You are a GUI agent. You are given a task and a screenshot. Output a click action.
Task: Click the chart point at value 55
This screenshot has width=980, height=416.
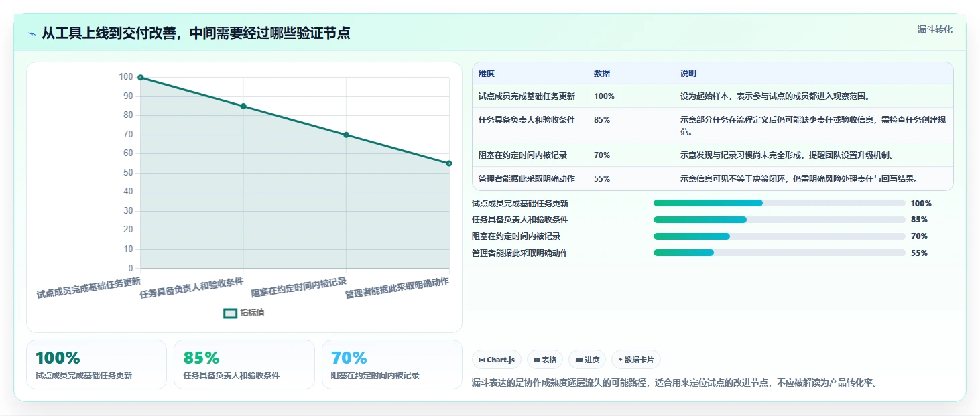(x=449, y=163)
